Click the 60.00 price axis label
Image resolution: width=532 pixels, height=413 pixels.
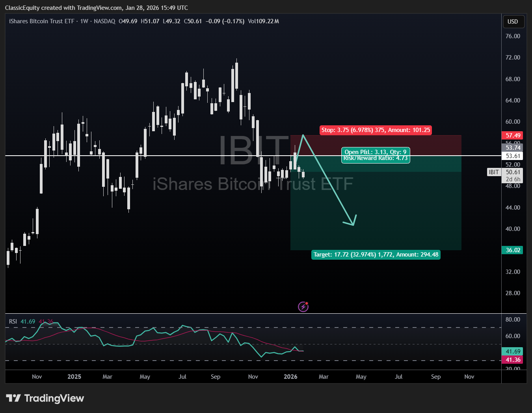(x=513, y=122)
